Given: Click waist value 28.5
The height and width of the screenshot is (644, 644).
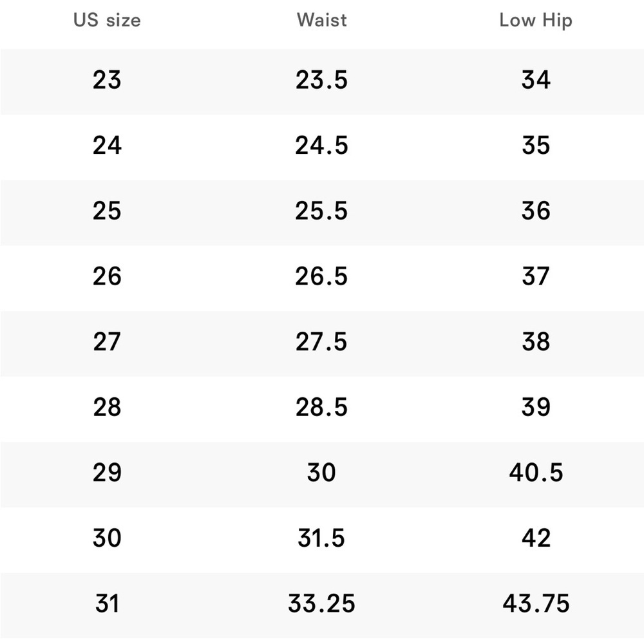Looking at the screenshot, I should point(321,408).
